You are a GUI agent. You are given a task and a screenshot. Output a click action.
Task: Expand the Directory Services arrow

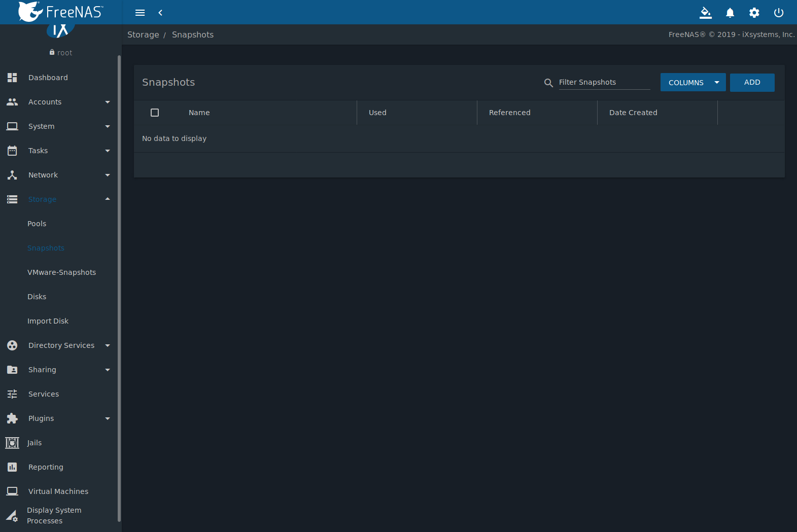[108, 345]
